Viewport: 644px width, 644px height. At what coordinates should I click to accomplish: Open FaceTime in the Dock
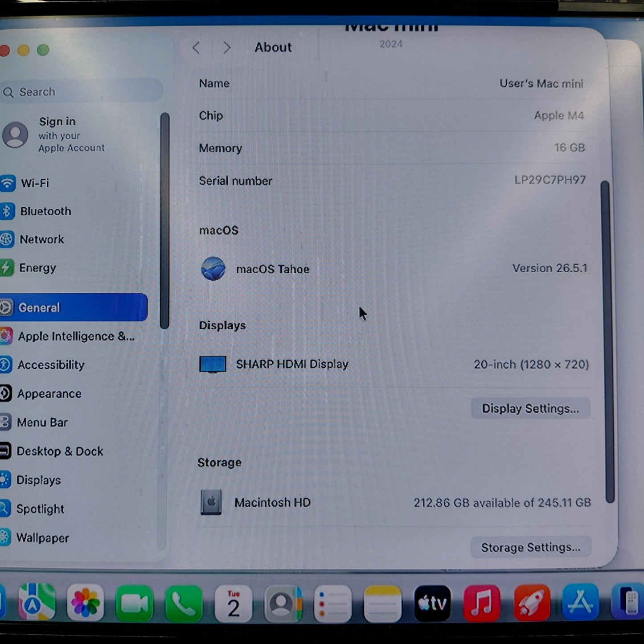pyautogui.click(x=134, y=603)
